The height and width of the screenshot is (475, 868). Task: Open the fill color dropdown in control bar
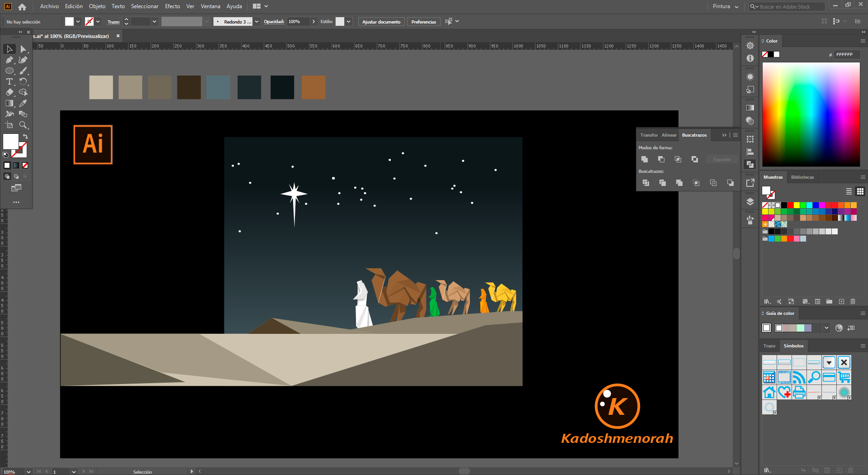[x=78, y=21]
